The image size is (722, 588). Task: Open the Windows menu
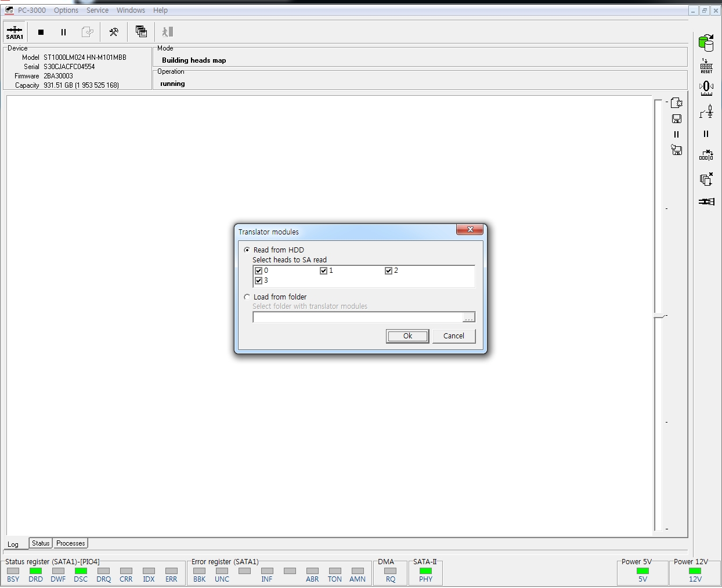pyautogui.click(x=131, y=10)
